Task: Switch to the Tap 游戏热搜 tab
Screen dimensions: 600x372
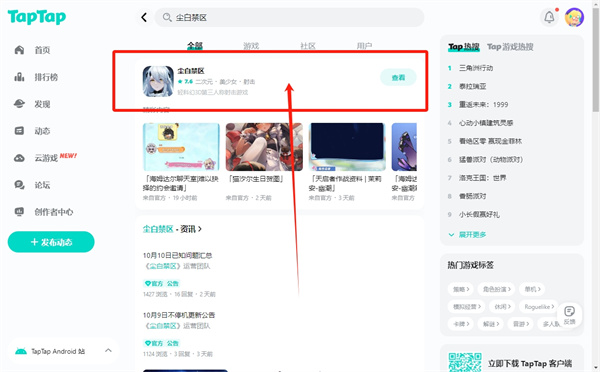Action: pyautogui.click(x=510, y=47)
